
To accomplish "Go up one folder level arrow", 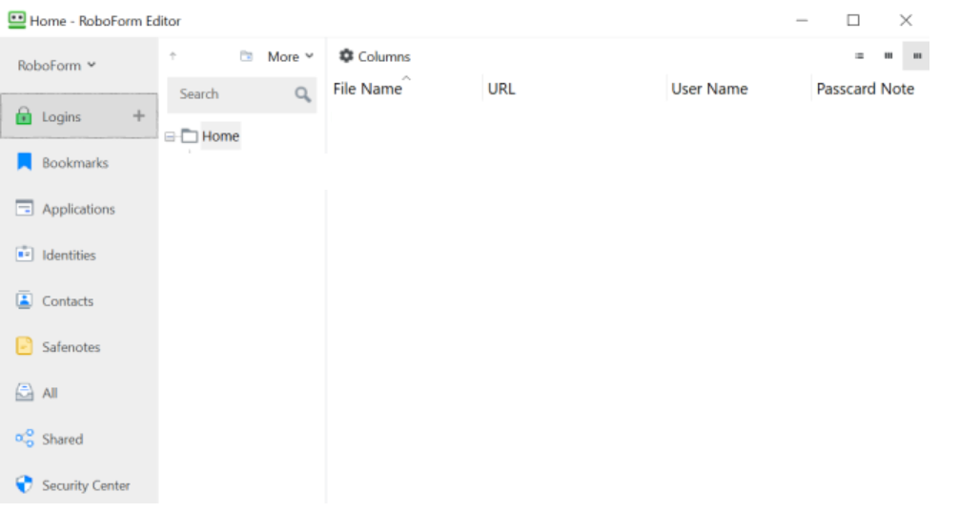I will pos(174,55).
